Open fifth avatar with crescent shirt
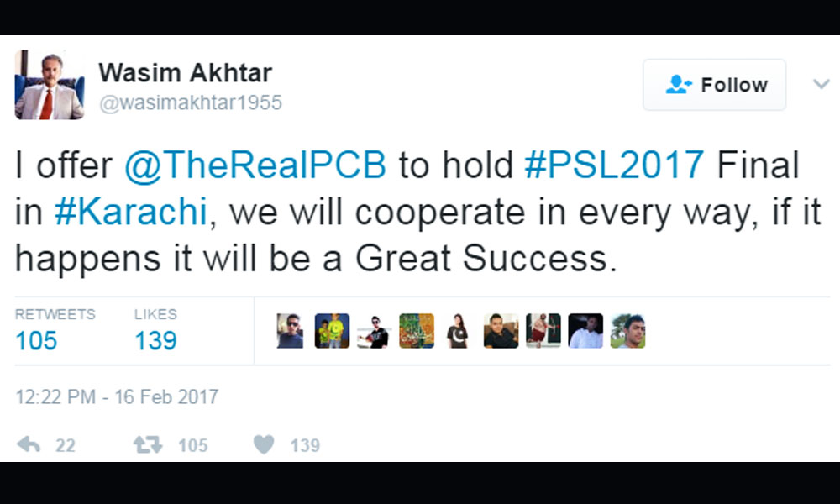840x504 pixels. [x=458, y=331]
